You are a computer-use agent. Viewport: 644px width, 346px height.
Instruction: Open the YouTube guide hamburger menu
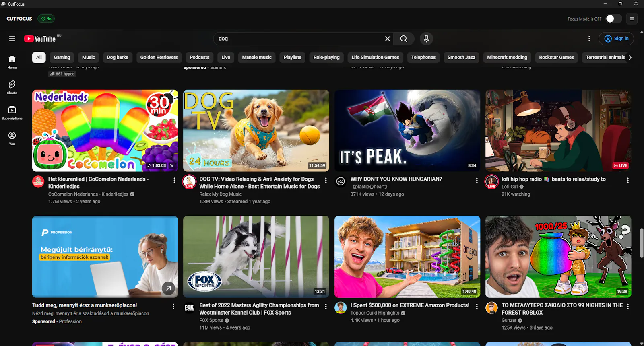12,39
